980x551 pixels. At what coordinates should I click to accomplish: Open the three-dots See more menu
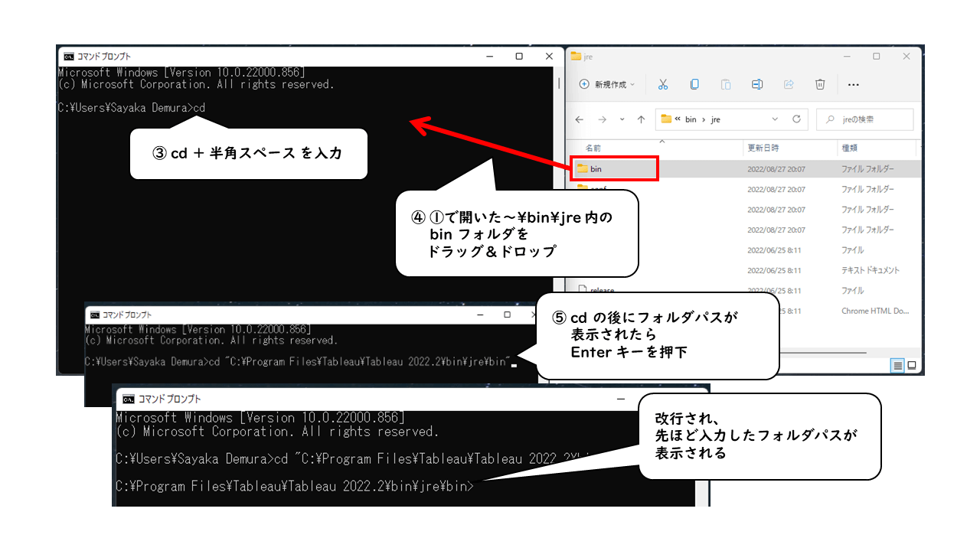point(854,84)
